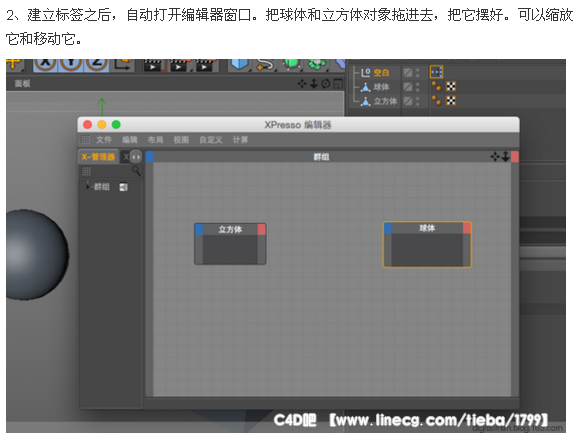Click the 立方体 node blue input port
The height and width of the screenshot is (437, 574).
(199, 229)
